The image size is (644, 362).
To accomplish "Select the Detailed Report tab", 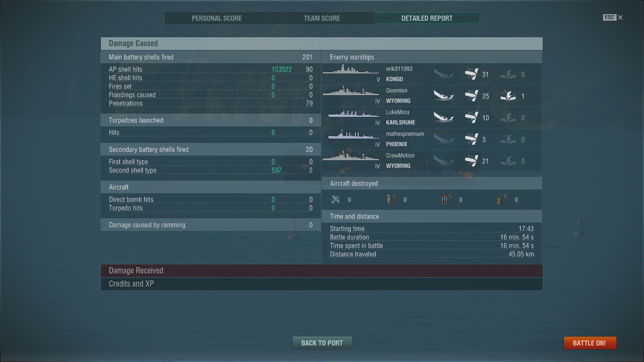I will (x=427, y=18).
